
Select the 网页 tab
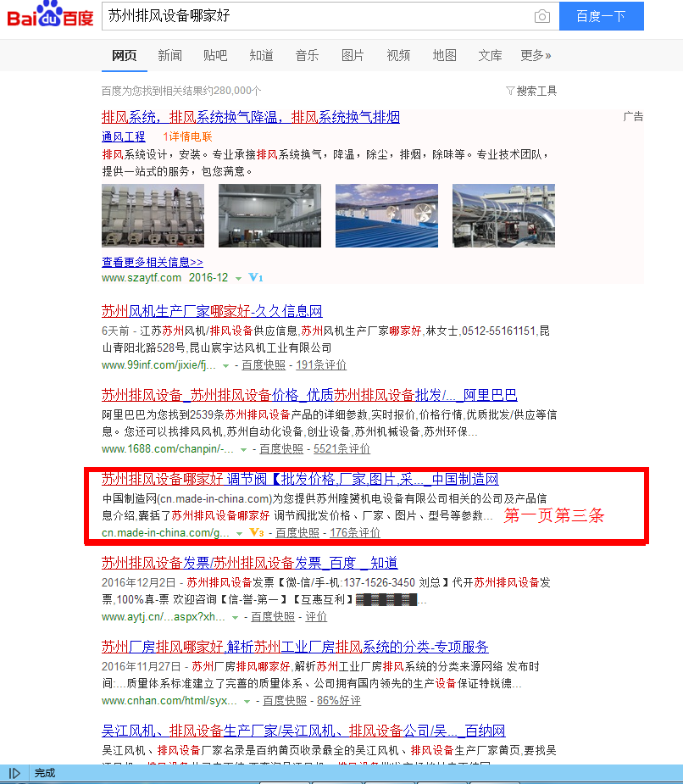pyautogui.click(x=124, y=55)
